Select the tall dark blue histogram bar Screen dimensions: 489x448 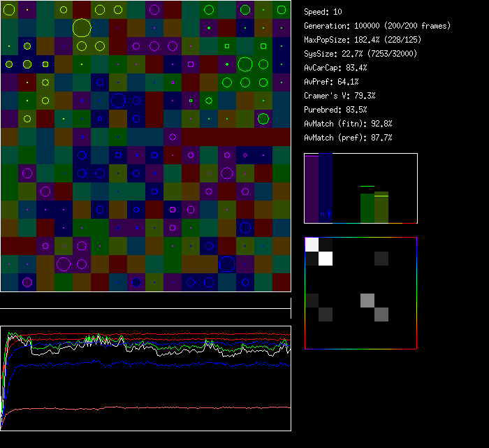(326, 185)
